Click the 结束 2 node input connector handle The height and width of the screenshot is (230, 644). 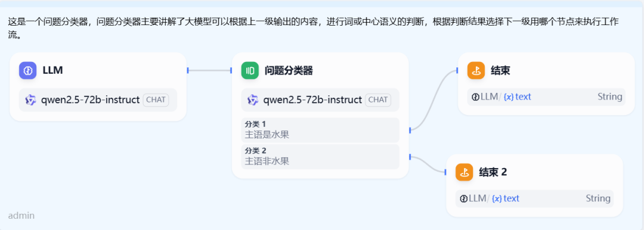click(445, 172)
